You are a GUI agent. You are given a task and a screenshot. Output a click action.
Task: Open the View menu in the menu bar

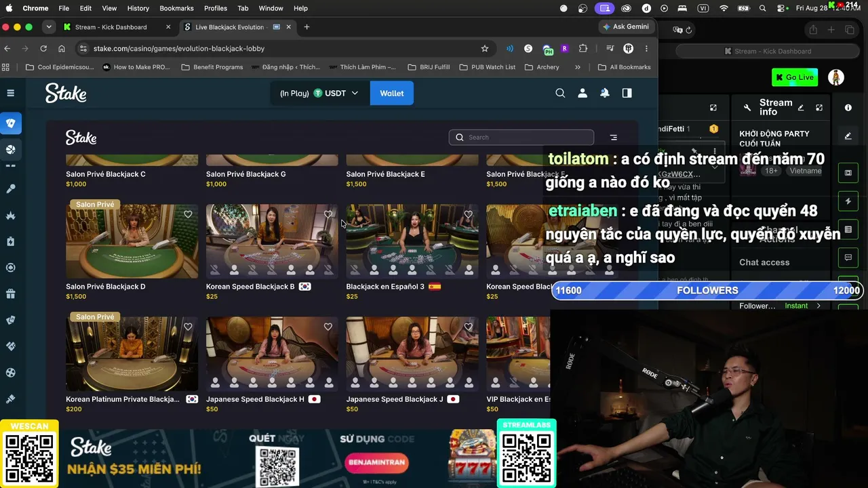tap(109, 8)
